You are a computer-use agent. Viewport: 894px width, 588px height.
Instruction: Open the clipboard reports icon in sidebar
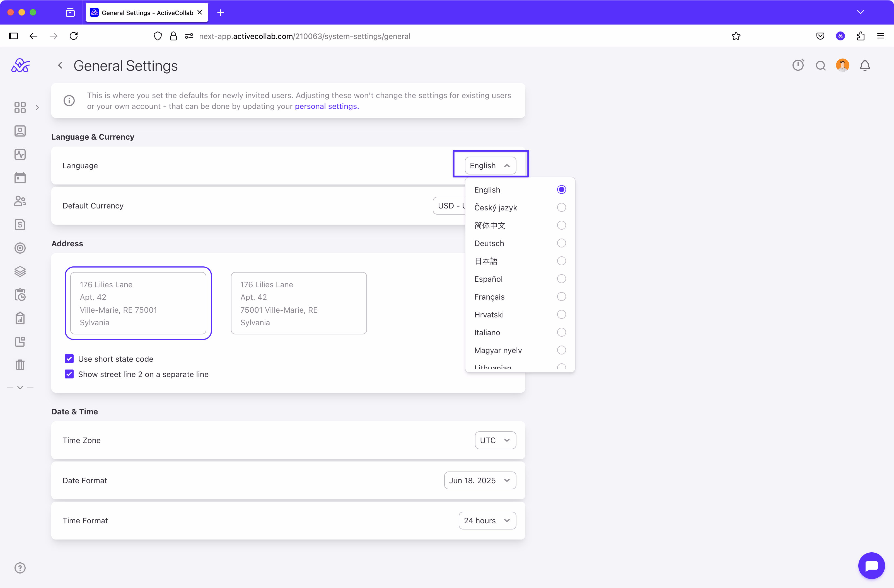(x=20, y=319)
